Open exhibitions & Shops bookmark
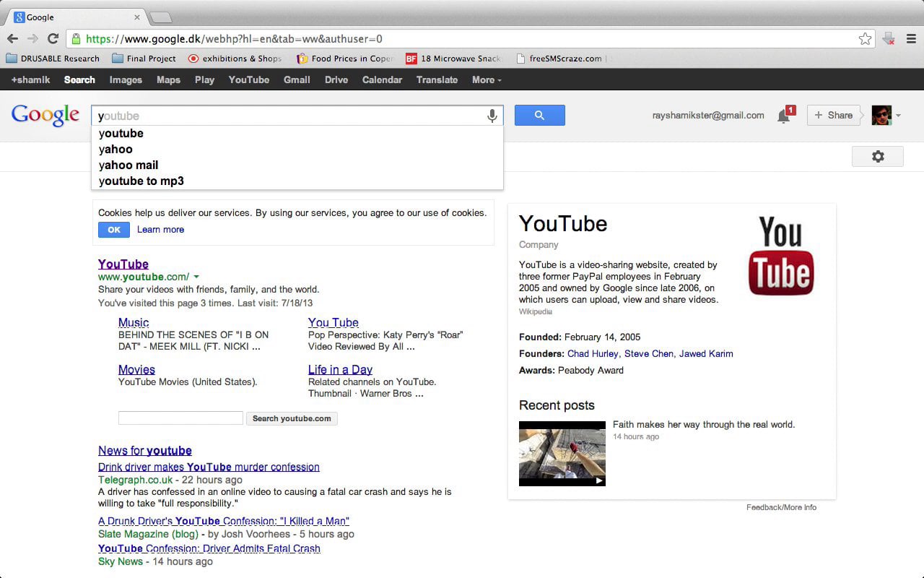The height and width of the screenshot is (578, 924). [x=235, y=59]
